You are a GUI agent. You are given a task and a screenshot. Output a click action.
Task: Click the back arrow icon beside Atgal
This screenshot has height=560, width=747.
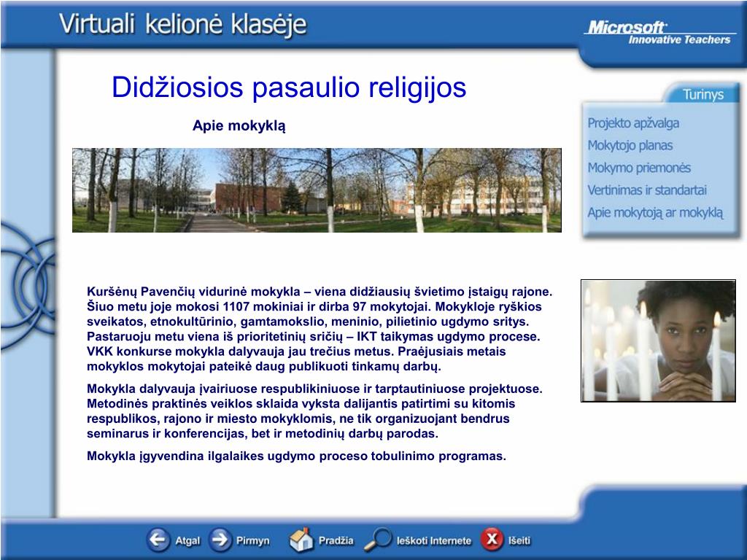point(158,540)
